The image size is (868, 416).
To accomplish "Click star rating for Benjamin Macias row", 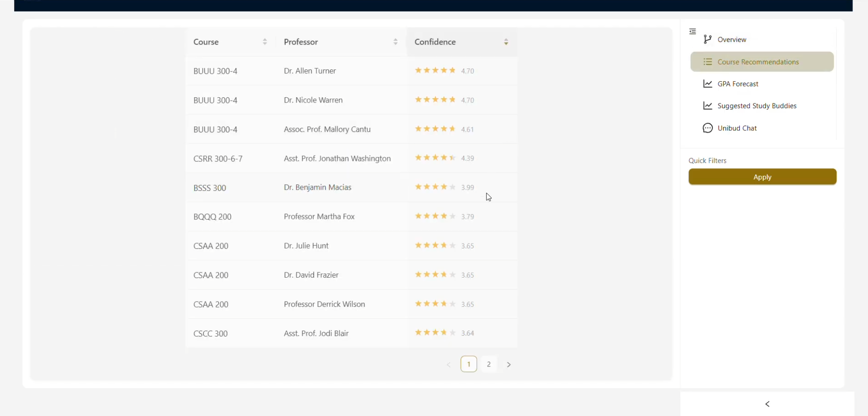I will tap(435, 187).
